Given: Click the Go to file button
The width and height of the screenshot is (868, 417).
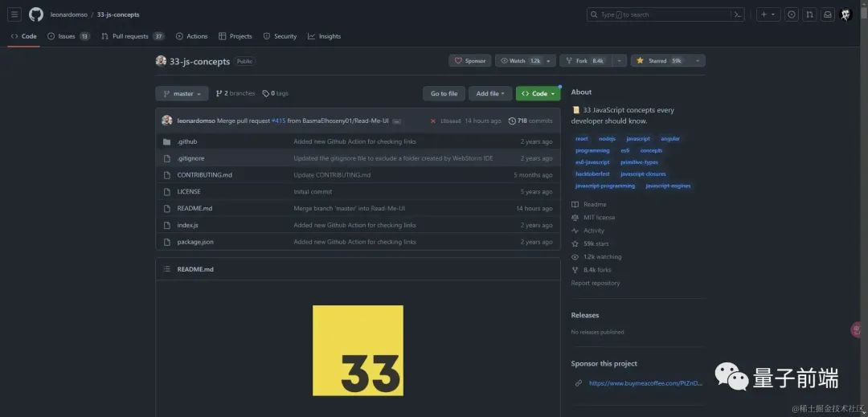Looking at the screenshot, I should pos(444,94).
